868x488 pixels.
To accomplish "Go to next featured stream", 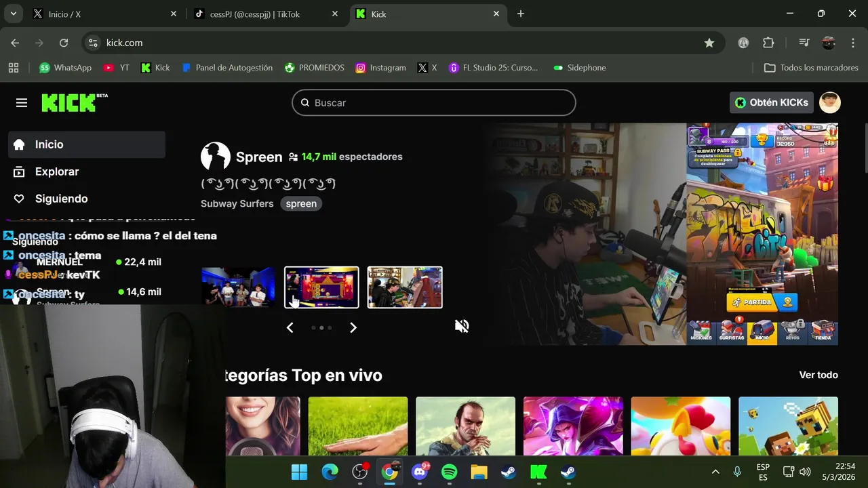I will [x=353, y=328].
